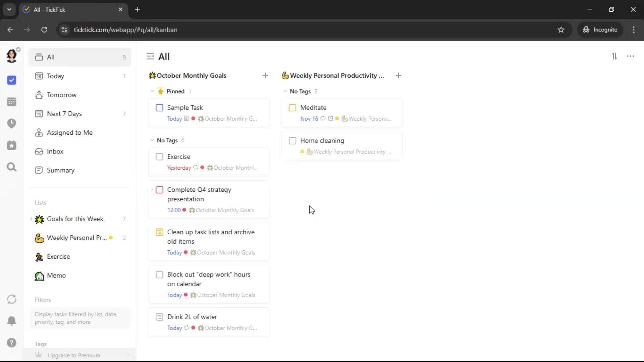The image size is (644, 362).
Task: Click the yellow dot beside Weekly Personal list
Action: 111,238
